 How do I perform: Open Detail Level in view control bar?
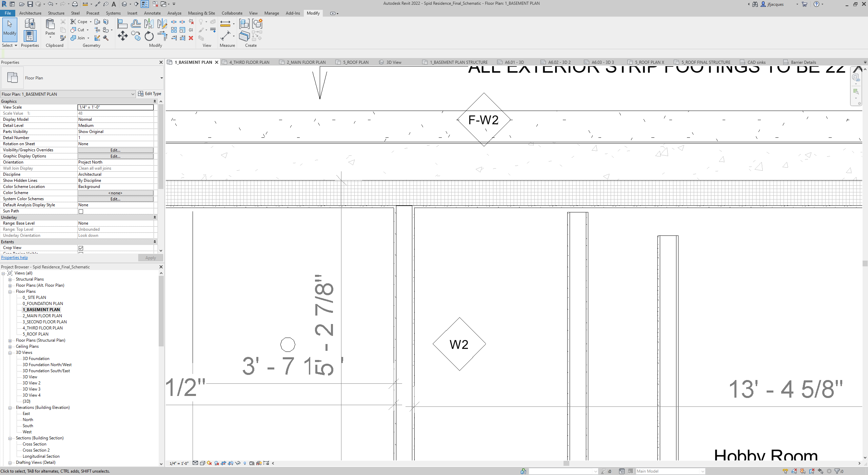tap(195, 463)
